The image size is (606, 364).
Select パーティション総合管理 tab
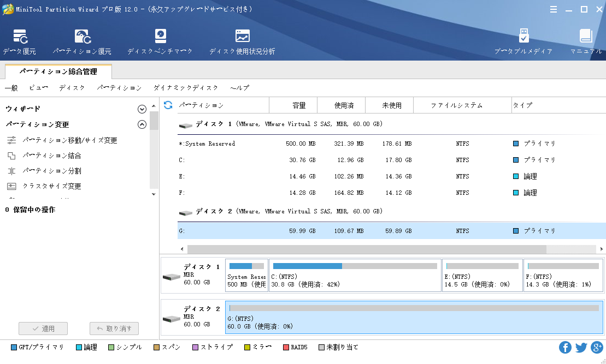click(x=58, y=71)
